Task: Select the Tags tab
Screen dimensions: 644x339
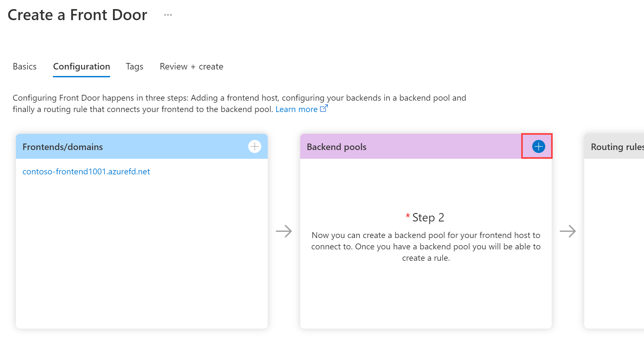Action: coord(135,66)
